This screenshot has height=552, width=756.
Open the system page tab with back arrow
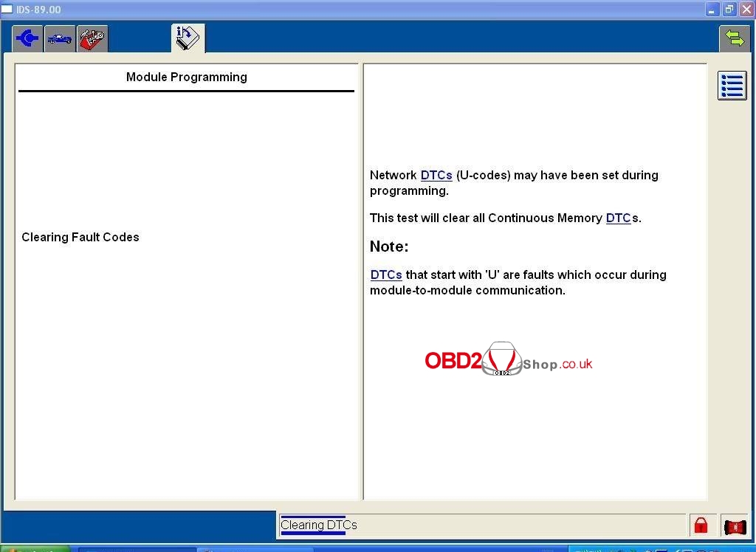tap(27, 38)
